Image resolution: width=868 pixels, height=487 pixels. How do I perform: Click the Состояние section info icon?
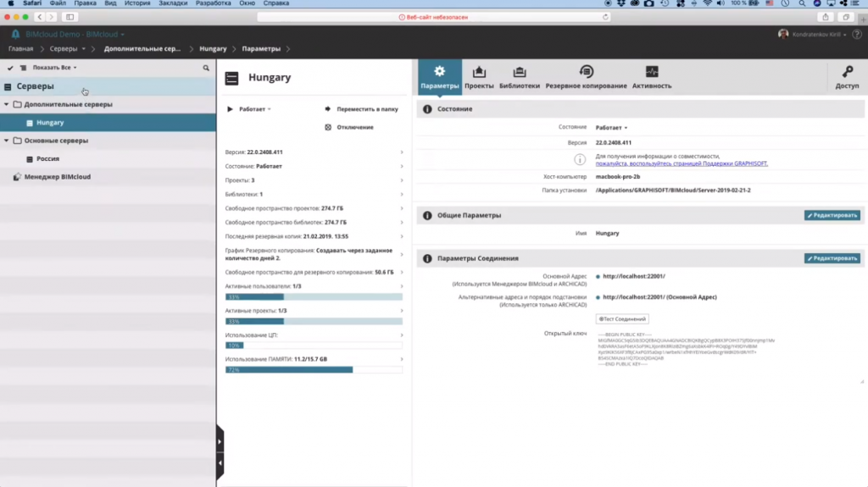click(x=427, y=109)
